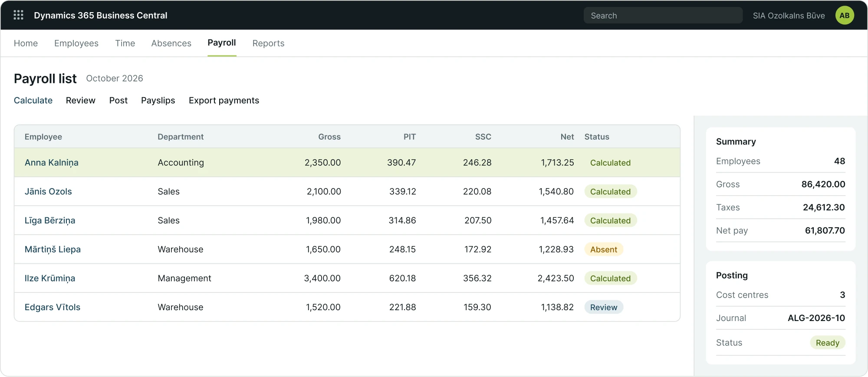This screenshot has height=377, width=868.
Task: Sort by the Net column header
Action: pos(567,137)
